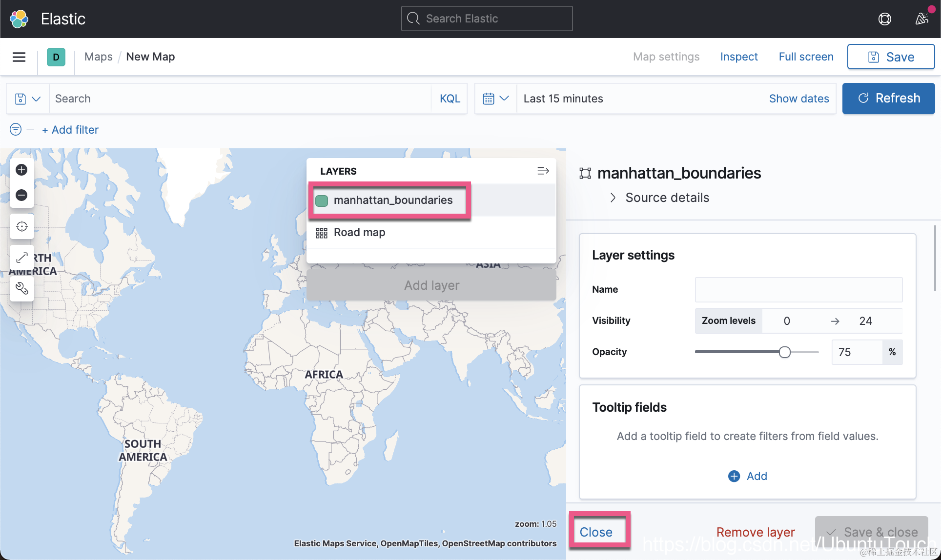Image resolution: width=941 pixels, height=560 pixels.
Task: Click the Remove layer link
Action: [755, 532]
